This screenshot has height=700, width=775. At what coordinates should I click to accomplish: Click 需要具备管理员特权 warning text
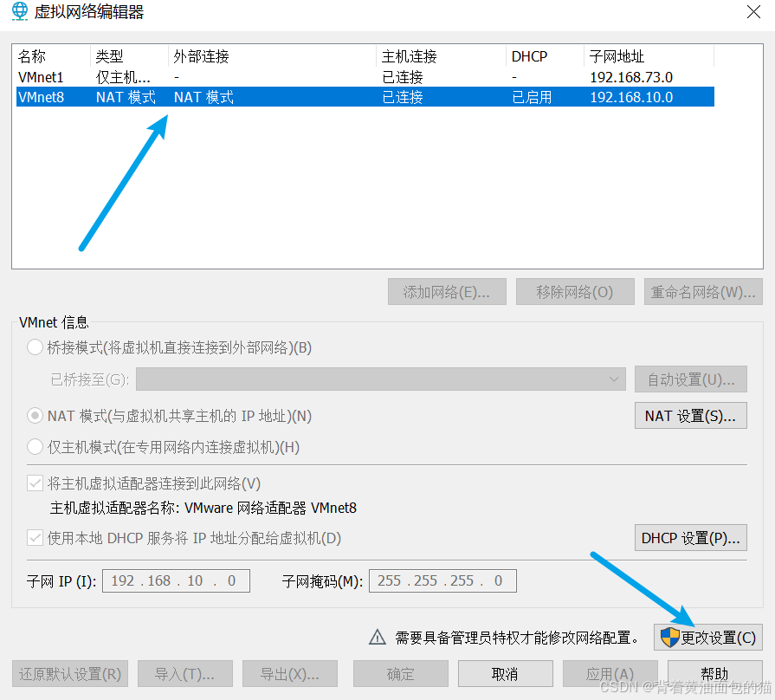pyautogui.click(x=516, y=638)
